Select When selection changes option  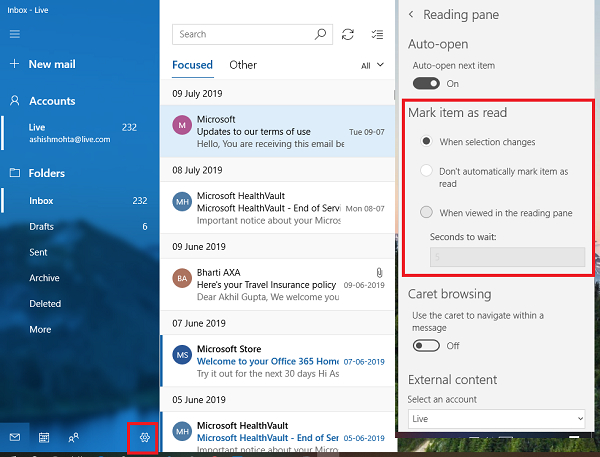(x=426, y=141)
